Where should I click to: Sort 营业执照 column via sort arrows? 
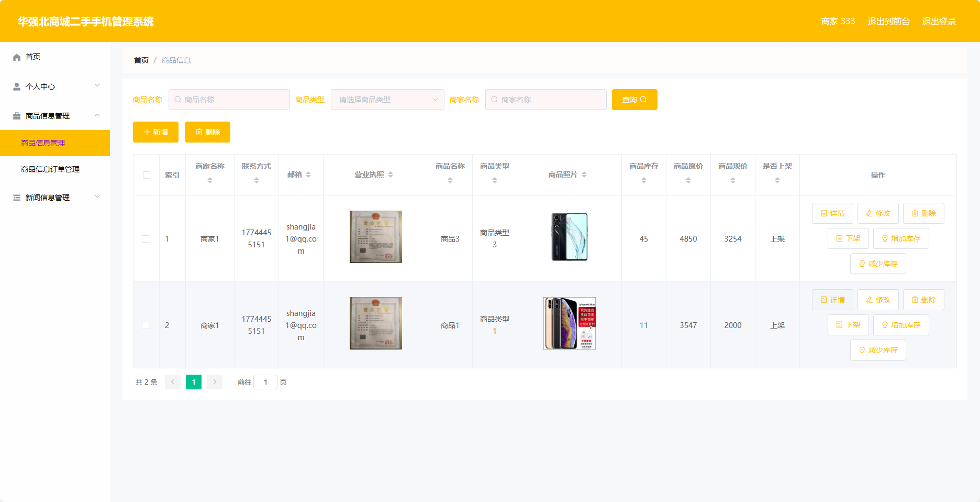391,174
